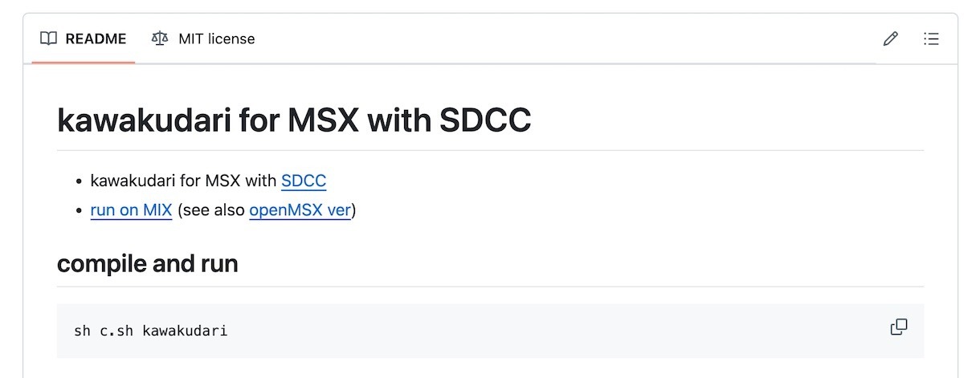
Task: Click the scales icon beside MIT license
Action: tap(160, 39)
